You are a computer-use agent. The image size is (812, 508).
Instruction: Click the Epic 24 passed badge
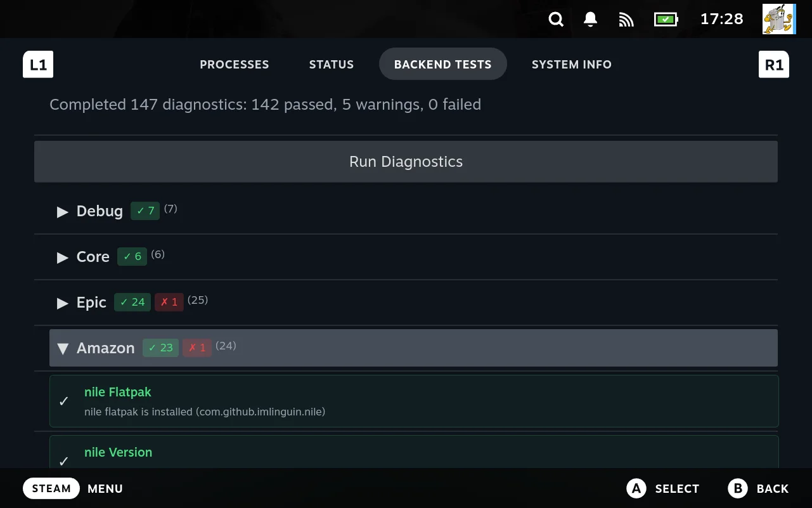tap(132, 302)
